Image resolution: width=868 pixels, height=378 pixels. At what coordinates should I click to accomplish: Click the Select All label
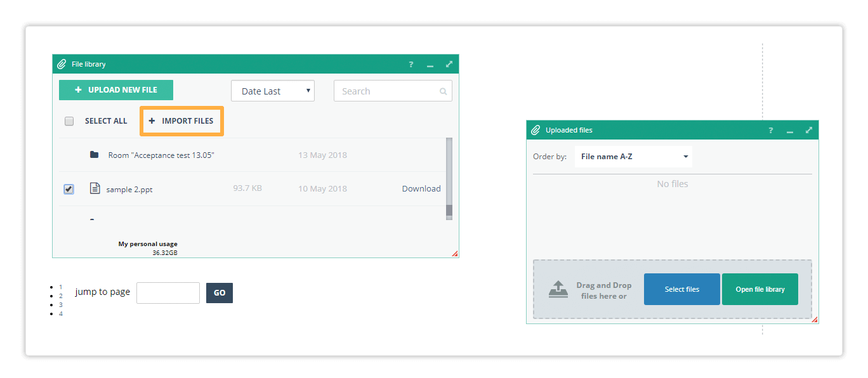tap(106, 121)
